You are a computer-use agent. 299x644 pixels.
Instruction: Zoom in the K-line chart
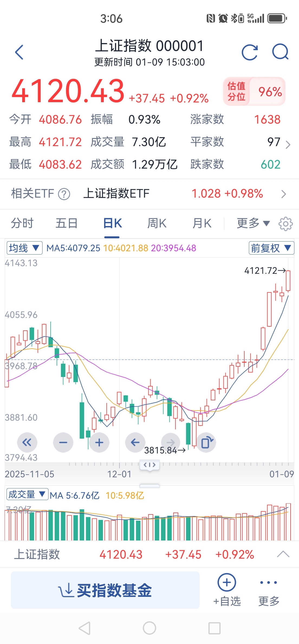click(99, 443)
